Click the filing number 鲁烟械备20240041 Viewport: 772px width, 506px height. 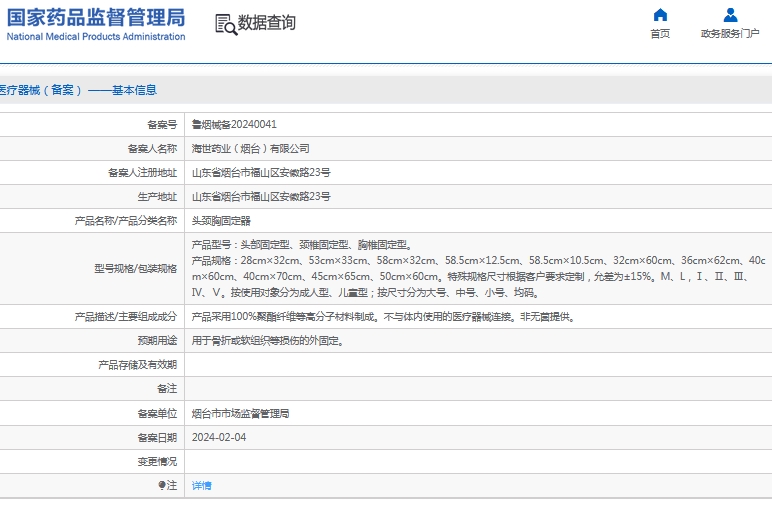(234, 125)
